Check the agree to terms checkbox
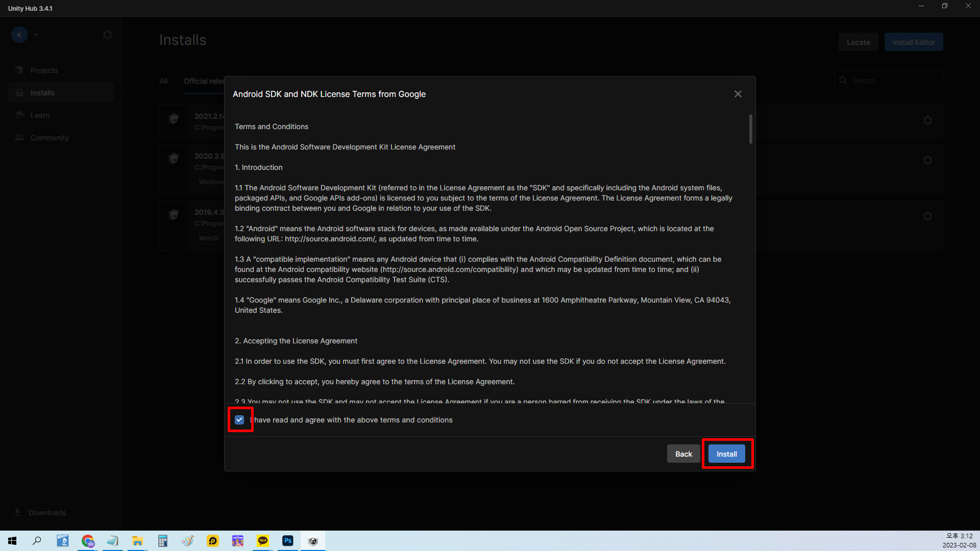This screenshot has height=551, width=980. [239, 420]
